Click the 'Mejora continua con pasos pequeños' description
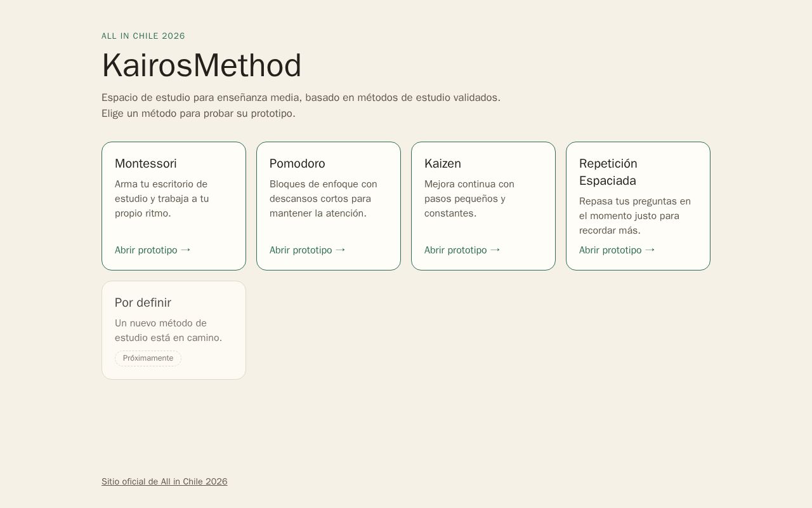Viewport: 812px width, 508px height. 469,199
